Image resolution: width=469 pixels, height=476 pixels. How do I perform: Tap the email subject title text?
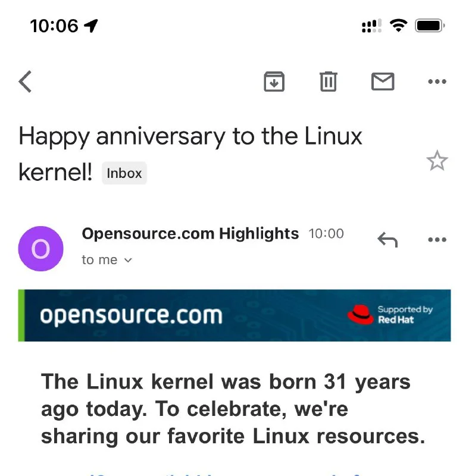(x=190, y=137)
